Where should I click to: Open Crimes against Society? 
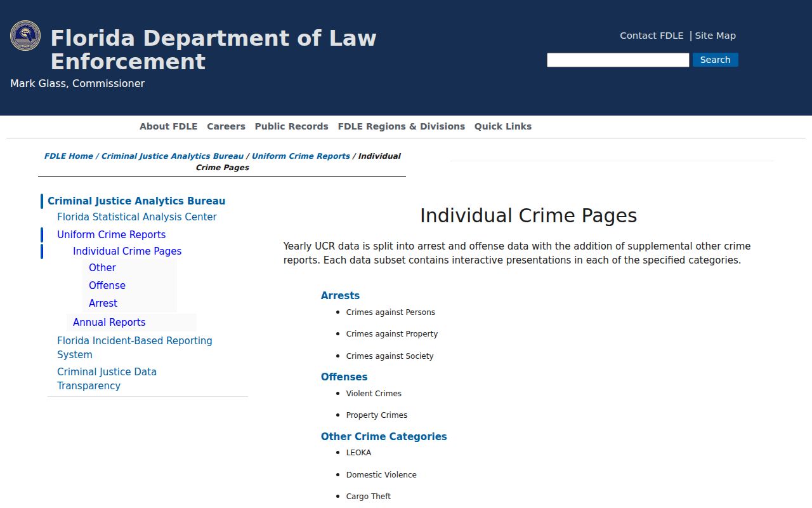point(390,356)
